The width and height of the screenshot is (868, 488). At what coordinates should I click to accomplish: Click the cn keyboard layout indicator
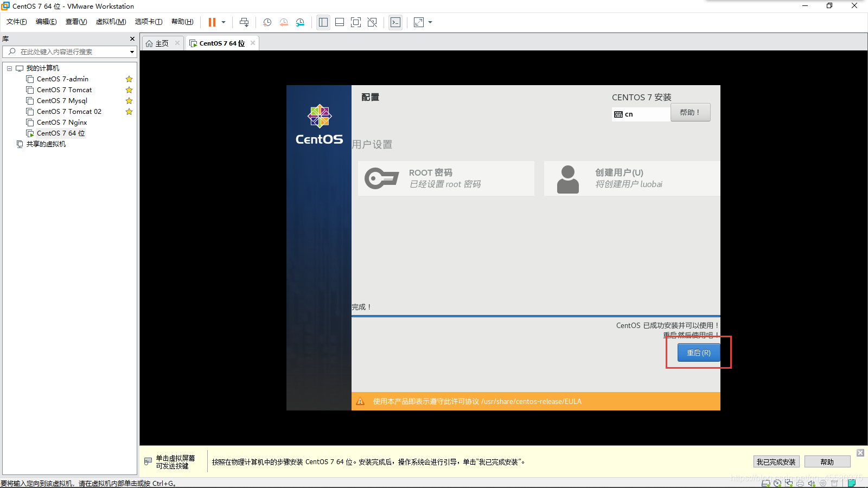coord(641,114)
